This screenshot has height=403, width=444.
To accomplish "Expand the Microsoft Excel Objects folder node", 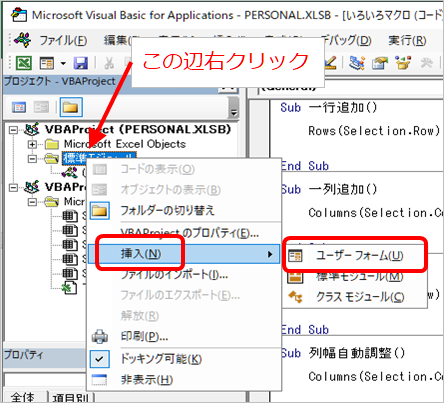I will (x=32, y=144).
